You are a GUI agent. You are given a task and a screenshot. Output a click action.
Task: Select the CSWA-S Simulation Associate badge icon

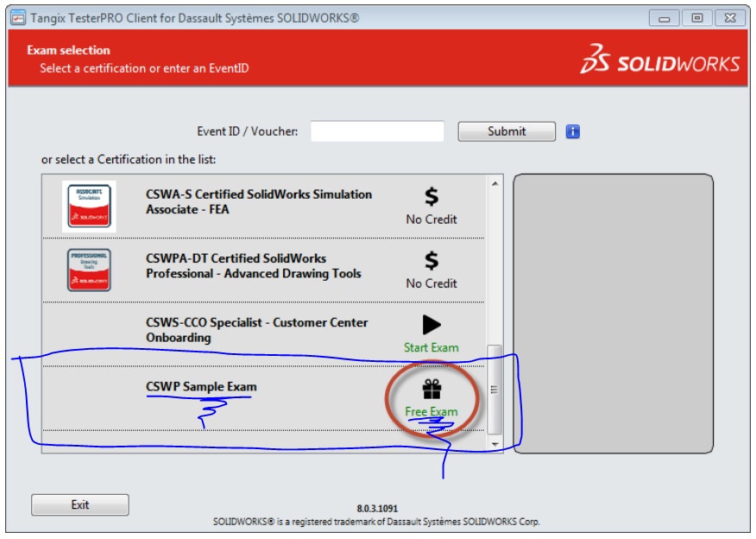pyautogui.click(x=89, y=206)
